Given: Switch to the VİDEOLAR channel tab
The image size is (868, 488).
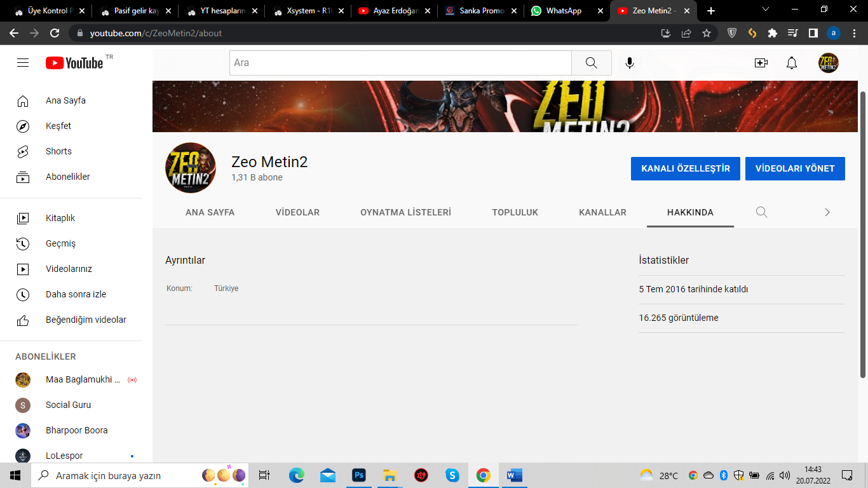Looking at the screenshot, I should [x=297, y=212].
